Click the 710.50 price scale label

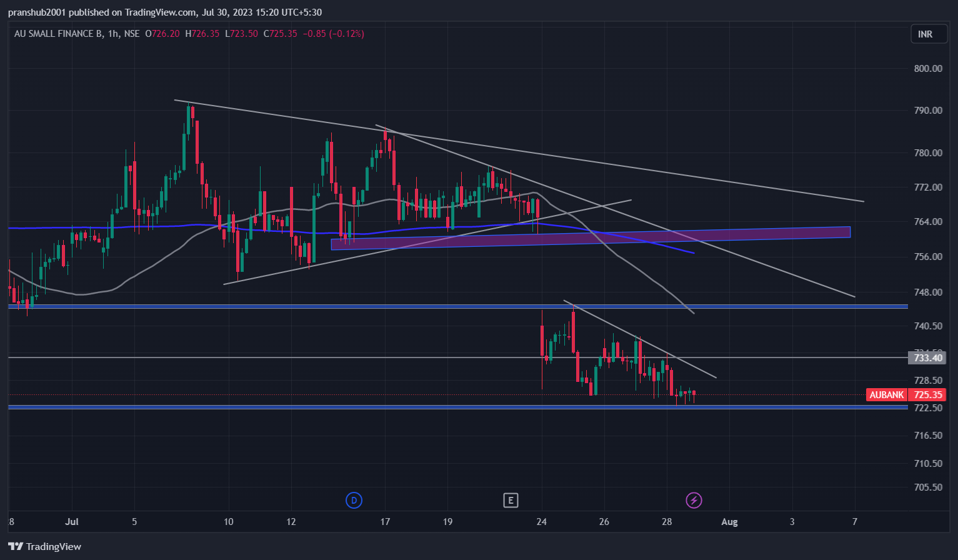point(928,464)
